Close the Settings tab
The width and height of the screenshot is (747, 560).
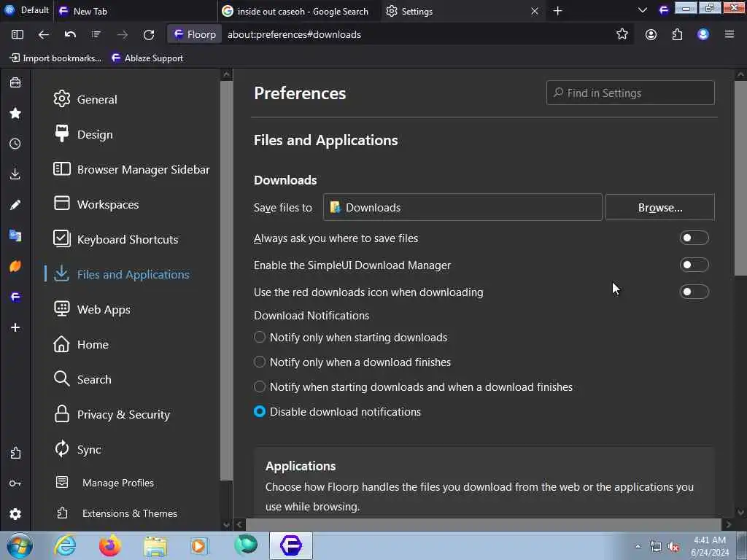coord(535,11)
